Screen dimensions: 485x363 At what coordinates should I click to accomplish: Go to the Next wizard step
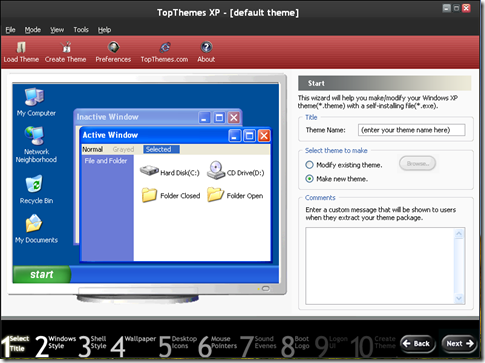pyautogui.click(x=460, y=344)
